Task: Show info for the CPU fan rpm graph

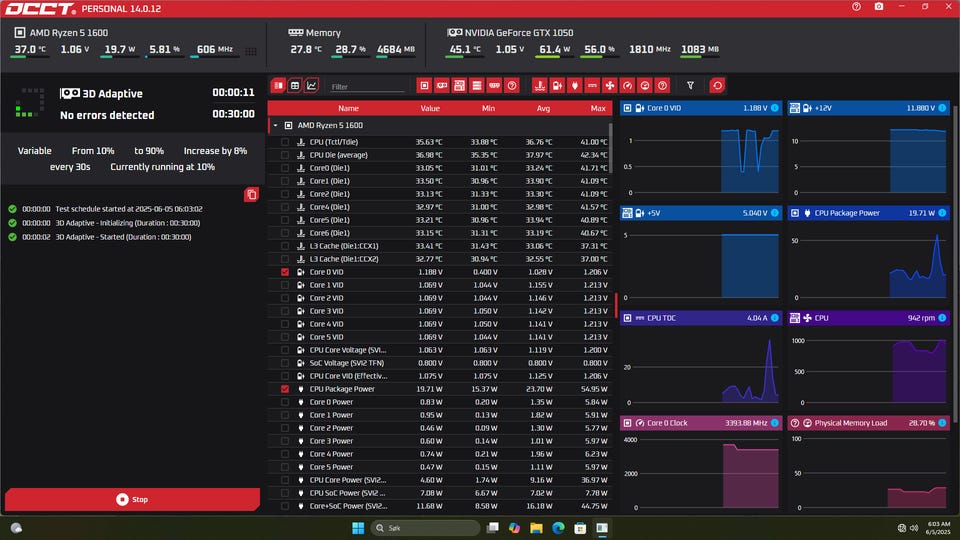Action: click(942, 318)
